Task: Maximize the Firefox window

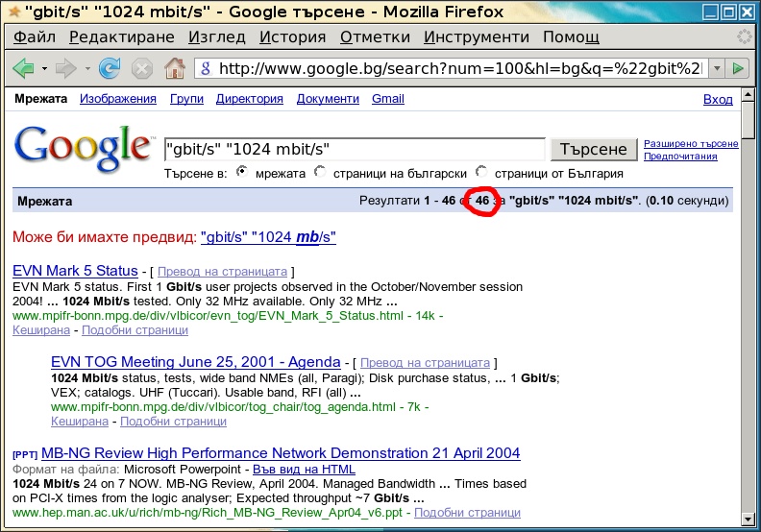Action: click(728, 12)
